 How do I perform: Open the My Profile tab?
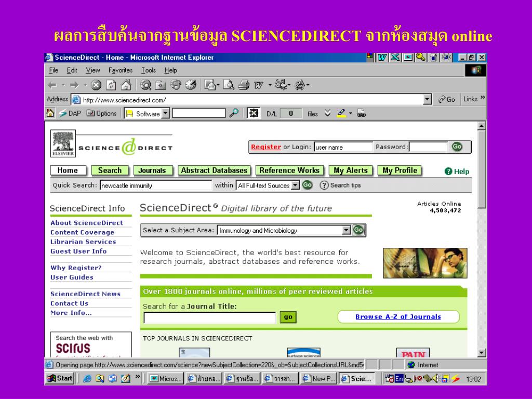[x=400, y=170]
